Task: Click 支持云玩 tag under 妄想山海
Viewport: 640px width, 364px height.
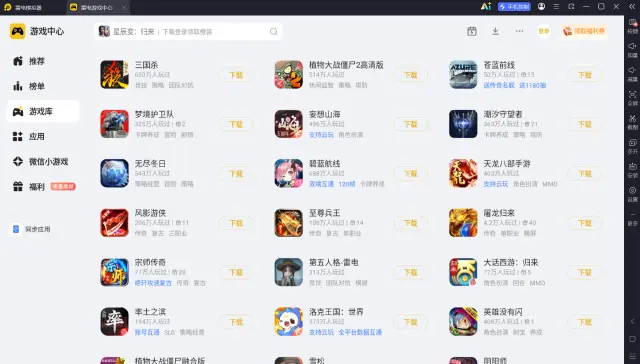Action: 321,135
